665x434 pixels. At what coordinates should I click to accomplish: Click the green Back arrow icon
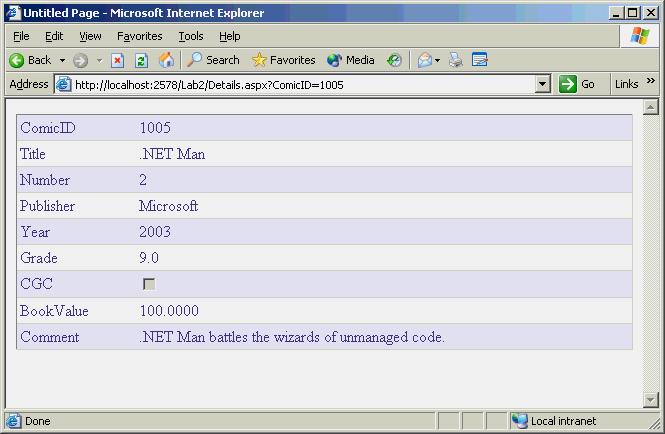pos(17,61)
